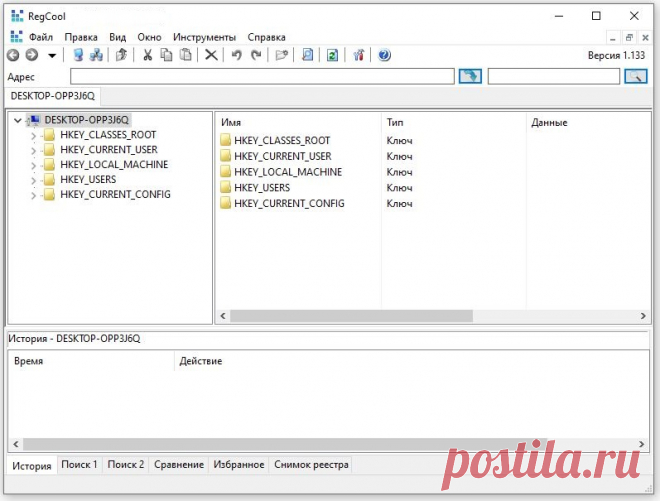Click the Undo icon
The width and height of the screenshot is (660, 501).
tap(237, 55)
